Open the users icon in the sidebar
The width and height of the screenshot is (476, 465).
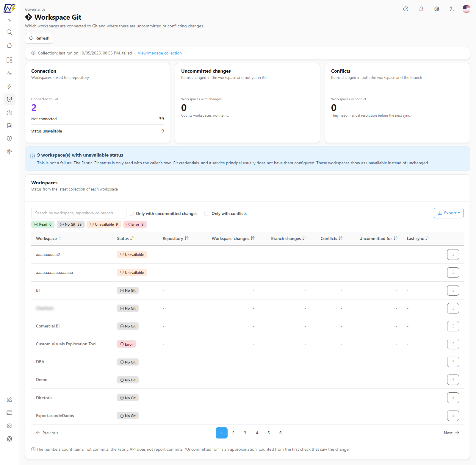click(x=10, y=400)
